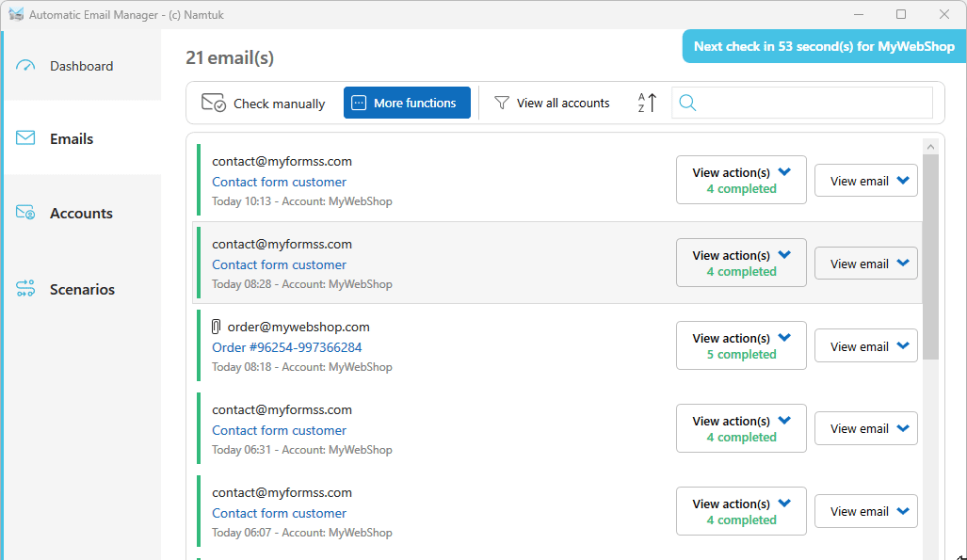Image resolution: width=967 pixels, height=560 pixels.
Task: Click the scrollbar up arrow
Action: click(x=930, y=147)
